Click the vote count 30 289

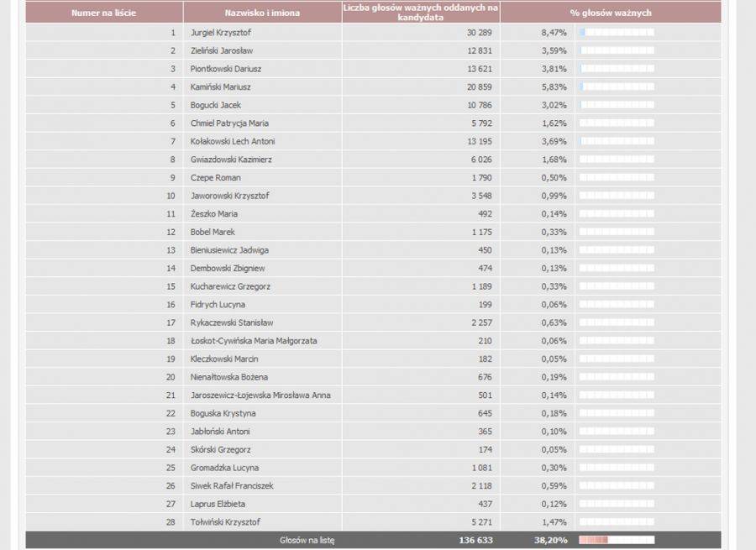coord(480,32)
